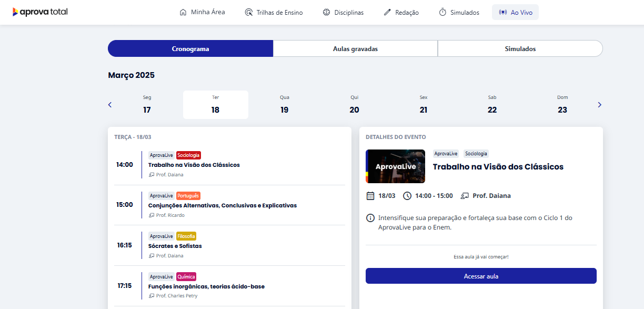
Task: Open Sócrates e Sofistas lesson
Action: (x=175, y=246)
